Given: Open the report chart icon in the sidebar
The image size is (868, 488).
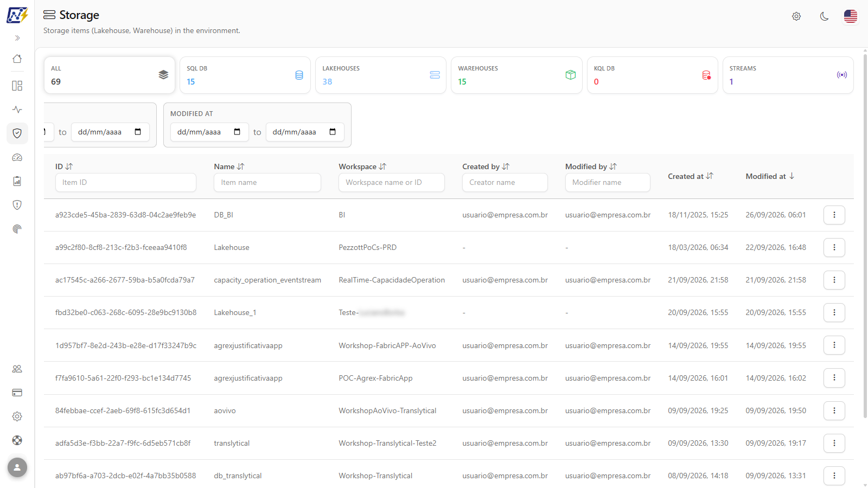Looking at the screenshot, I should 17,181.
